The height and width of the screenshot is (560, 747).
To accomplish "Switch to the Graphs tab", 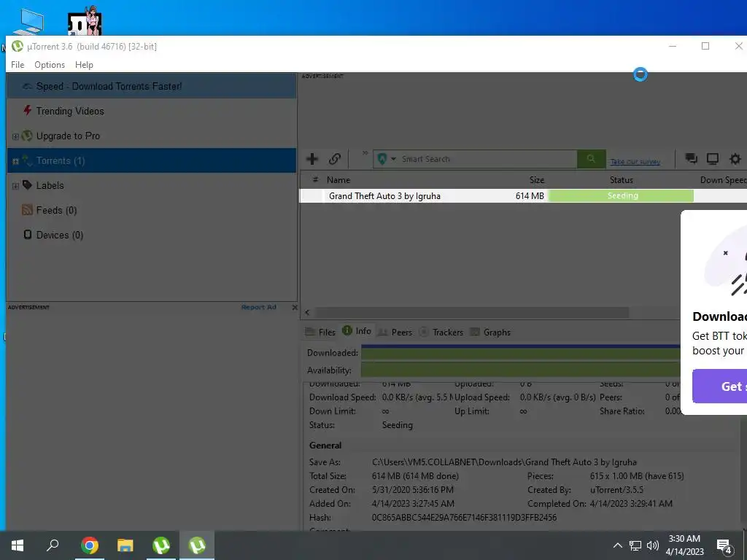I will [490, 332].
